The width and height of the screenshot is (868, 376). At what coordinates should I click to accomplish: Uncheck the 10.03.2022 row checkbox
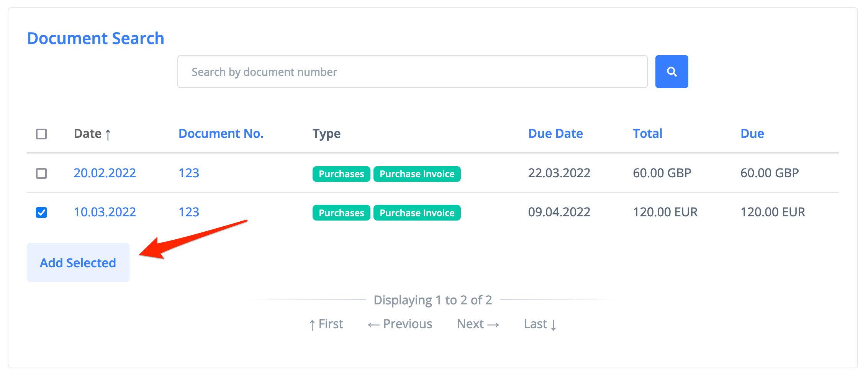[x=41, y=213]
